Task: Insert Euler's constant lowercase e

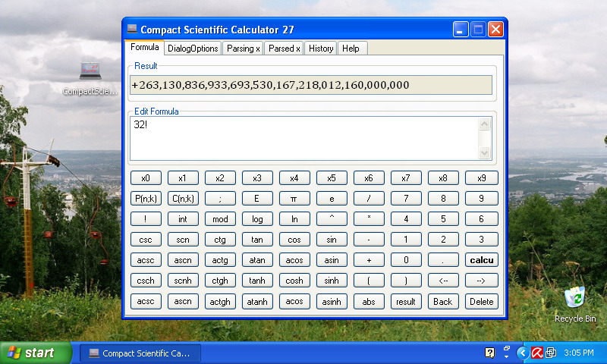Action: coord(332,199)
